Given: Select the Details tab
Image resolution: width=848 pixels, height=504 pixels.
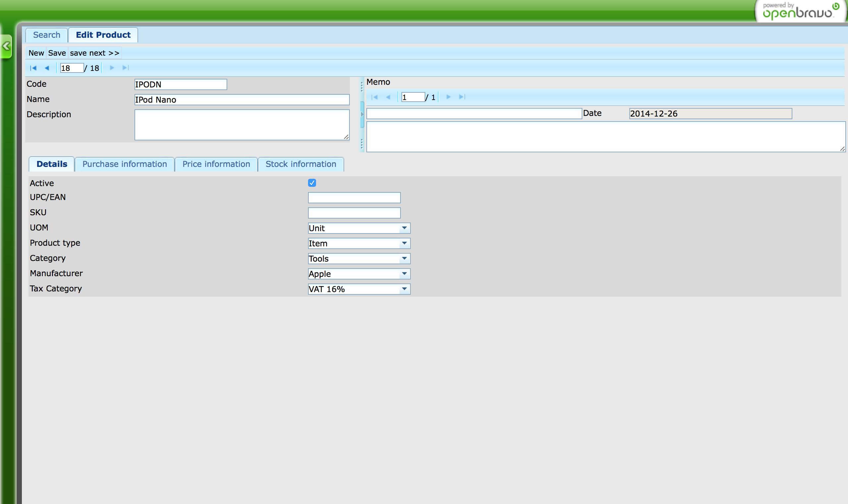Looking at the screenshot, I should click(x=52, y=164).
